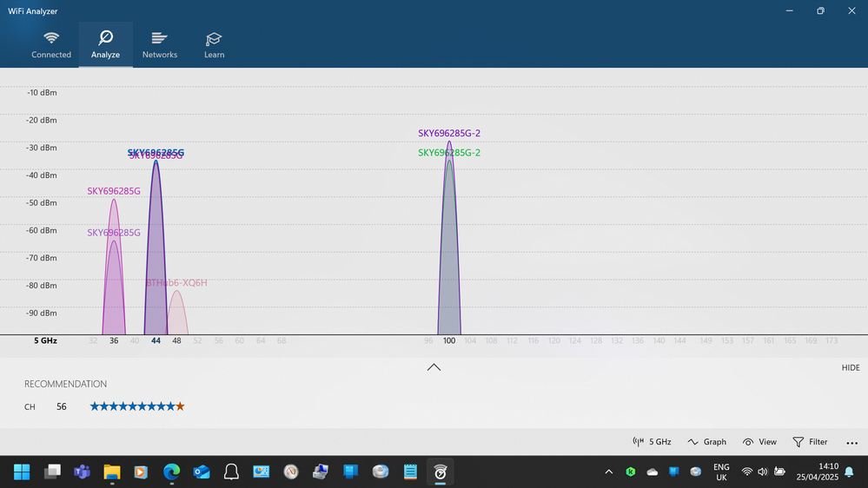Open the more options ellipsis menu

click(851, 442)
